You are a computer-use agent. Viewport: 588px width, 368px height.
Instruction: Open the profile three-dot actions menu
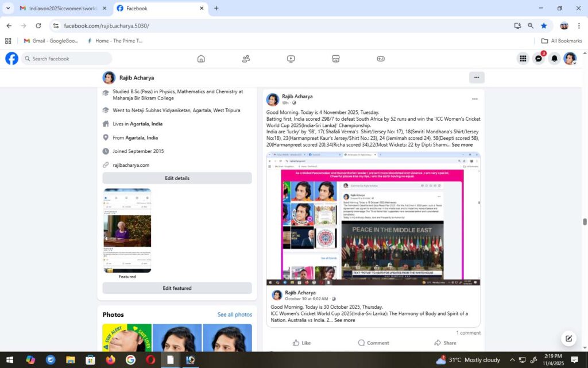476,78
